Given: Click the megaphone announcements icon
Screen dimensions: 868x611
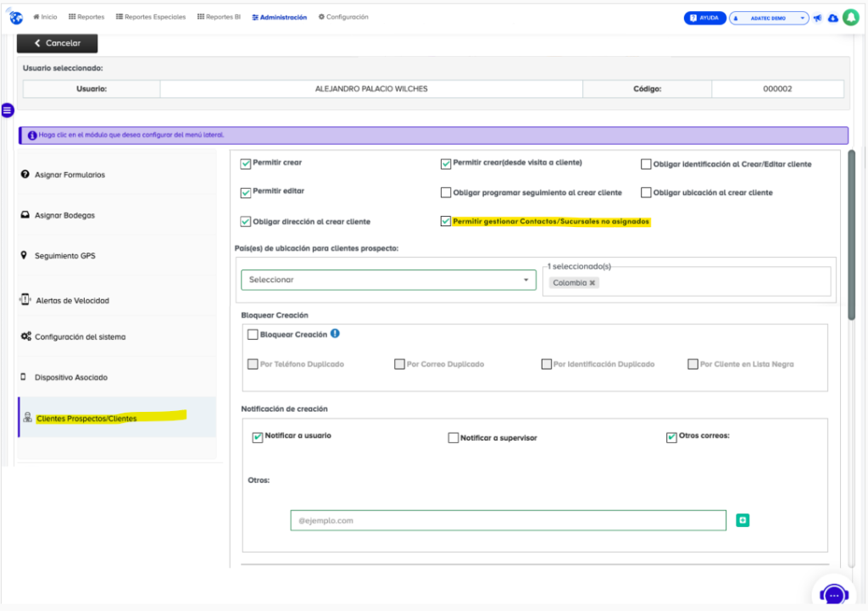Looking at the screenshot, I should tap(818, 19).
